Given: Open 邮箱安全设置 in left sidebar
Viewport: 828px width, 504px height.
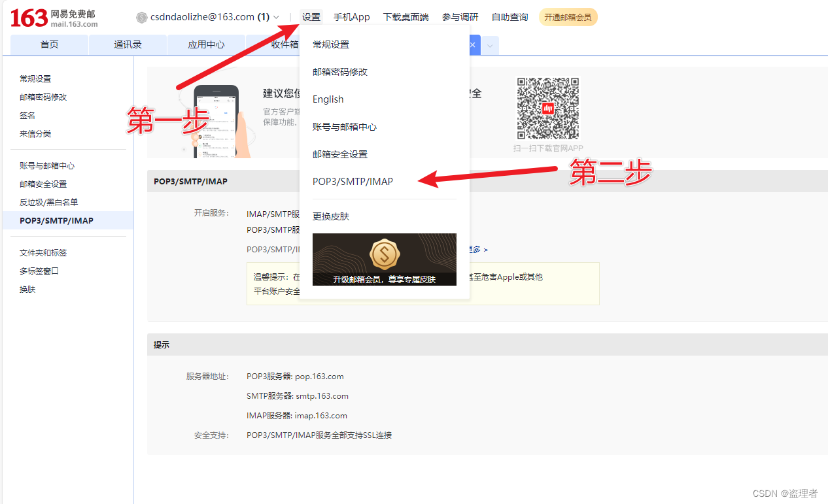Looking at the screenshot, I should 43,184.
